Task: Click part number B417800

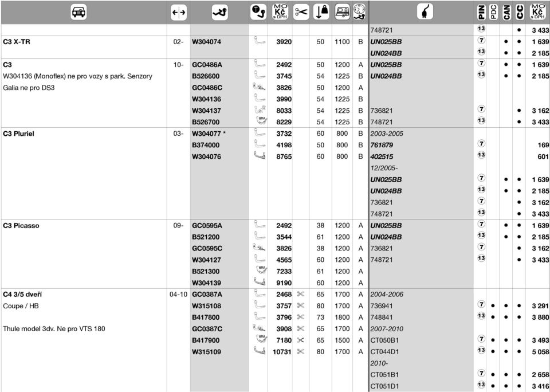Action: click(206, 317)
